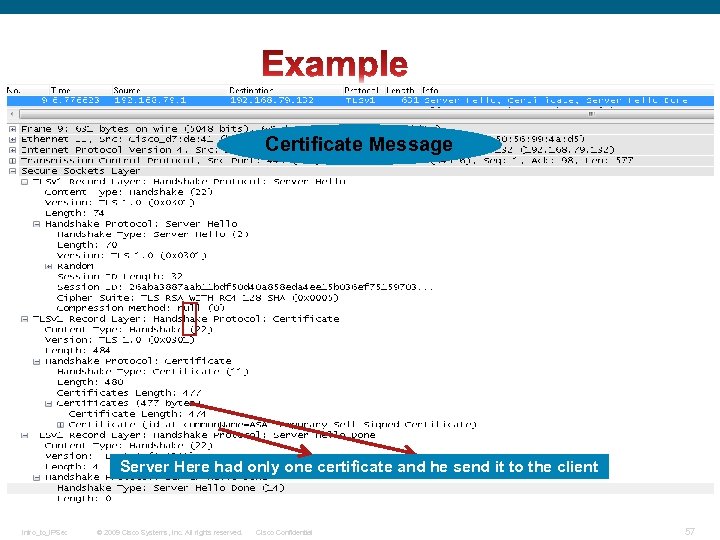This screenshot has height=540, width=720.
Task: Click the No. column header
Action: tap(13, 90)
